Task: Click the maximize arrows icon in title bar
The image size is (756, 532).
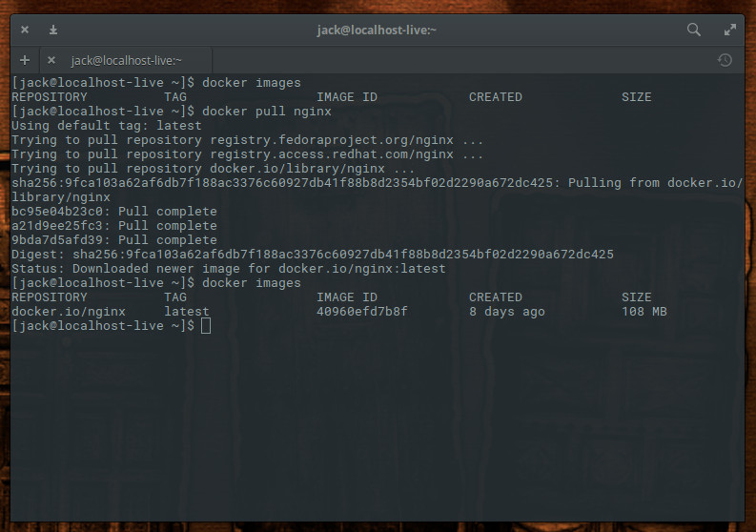Action: (730, 30)
